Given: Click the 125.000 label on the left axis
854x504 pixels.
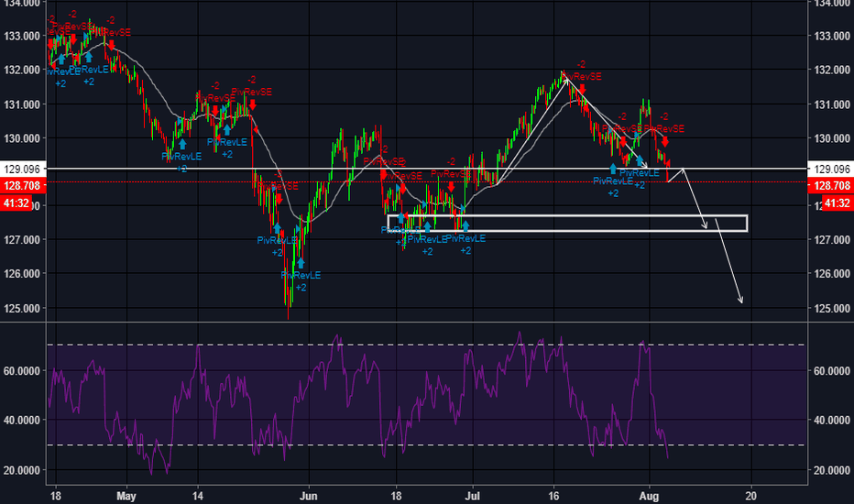Looking at the screenshot, I should (22, 309).
